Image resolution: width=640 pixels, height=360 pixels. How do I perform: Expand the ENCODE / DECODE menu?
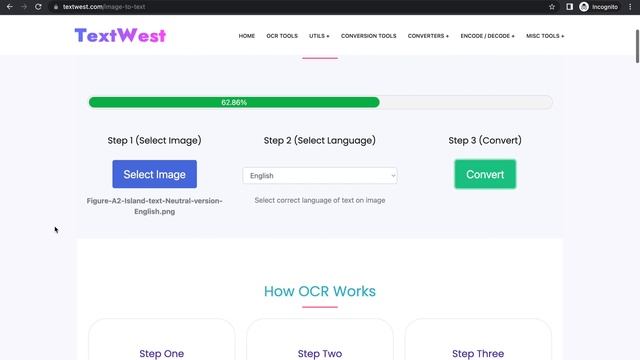click(487, 36)
